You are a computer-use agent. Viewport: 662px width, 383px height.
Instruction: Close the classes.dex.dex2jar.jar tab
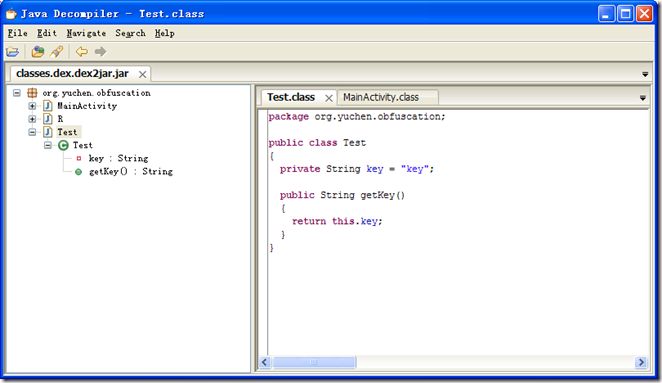[143, 75]
